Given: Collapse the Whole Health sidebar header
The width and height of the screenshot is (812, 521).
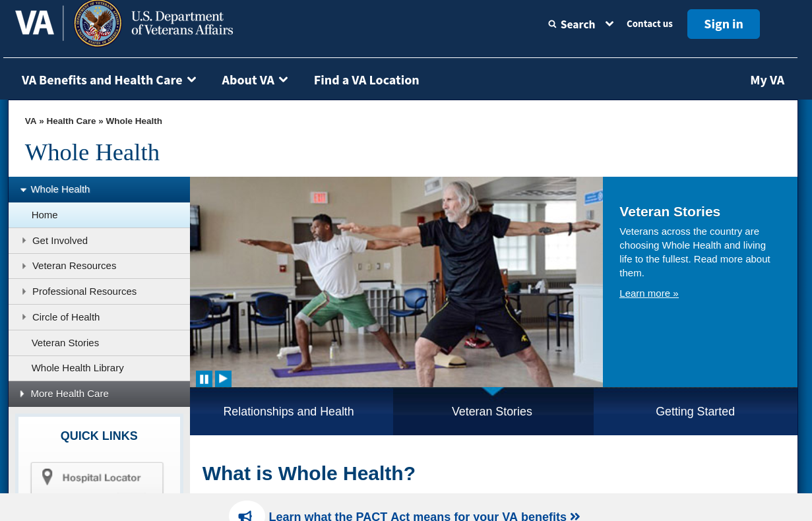Looking at the screenshot, I should (59, 189).
